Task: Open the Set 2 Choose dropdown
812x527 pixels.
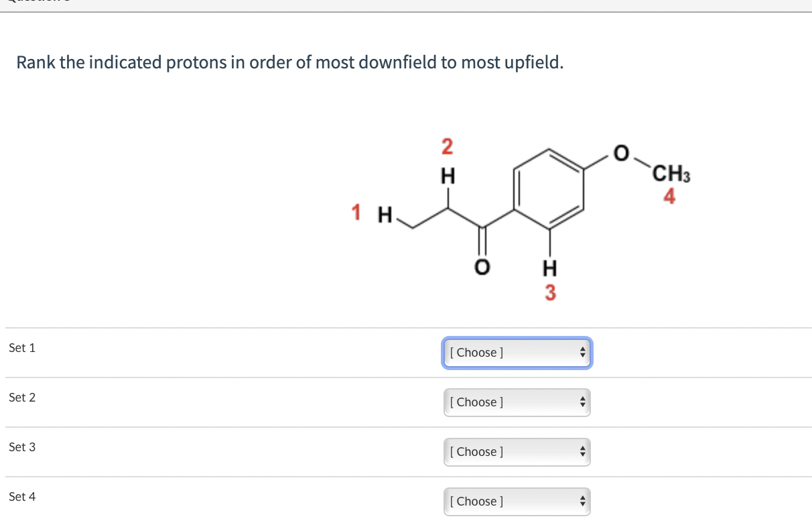Action: [517, 402]
